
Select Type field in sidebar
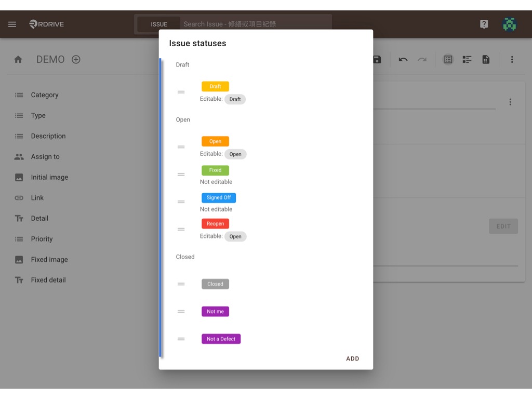click(x=38, y=116)
